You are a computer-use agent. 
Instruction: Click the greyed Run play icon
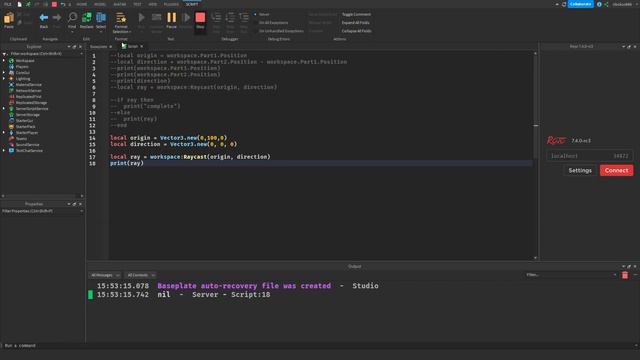(x=142, y=17)
